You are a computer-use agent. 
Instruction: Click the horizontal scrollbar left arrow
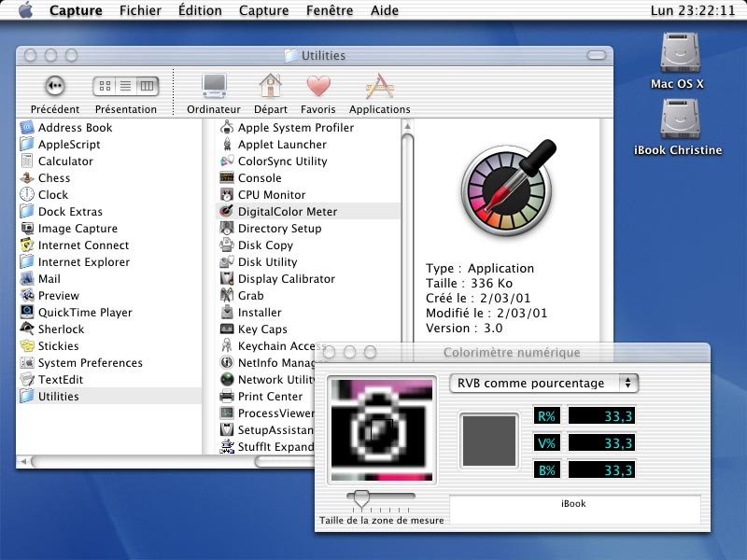(22, 461)
